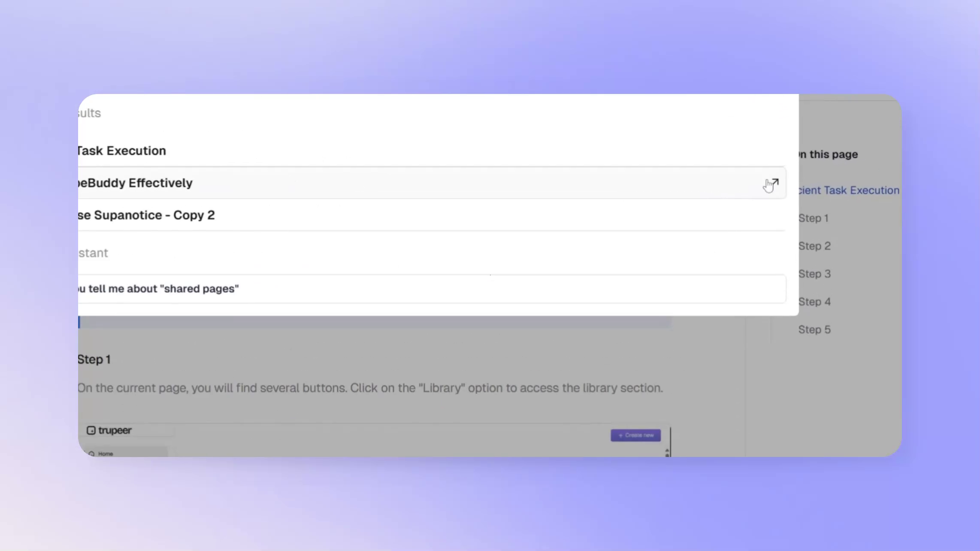This screenshot has width=980, height=551.
Task: Jump to Step 3 via page outline
Action: click(814, 273)
